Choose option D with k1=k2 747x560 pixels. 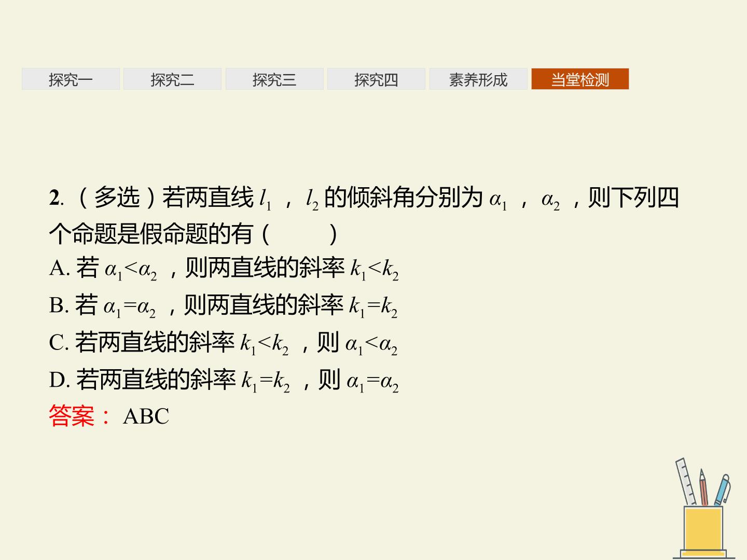(x=224, y=380)
